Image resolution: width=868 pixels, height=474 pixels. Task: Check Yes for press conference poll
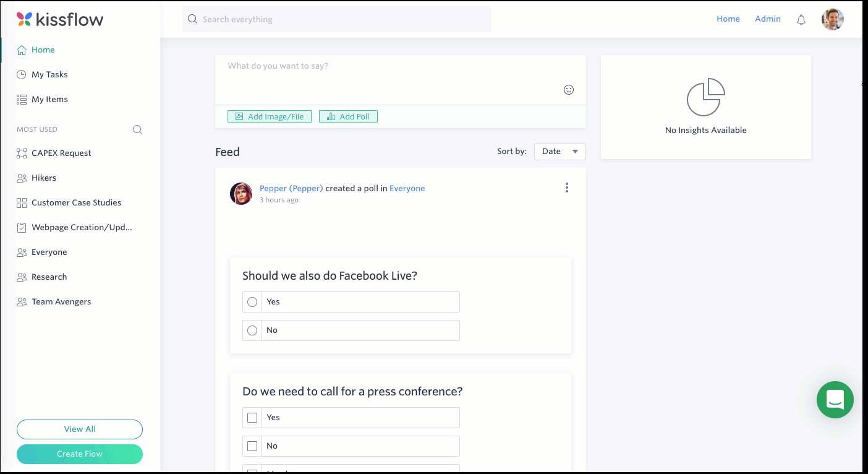click(x=252, y=418)
